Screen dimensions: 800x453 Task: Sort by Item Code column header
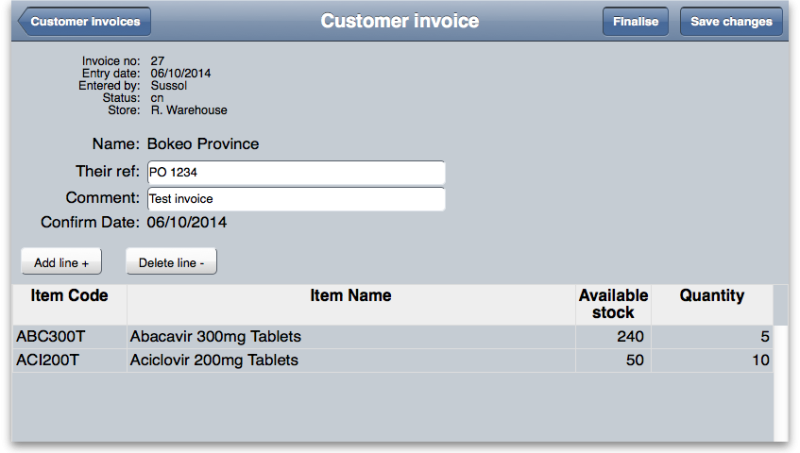tap(69, 296)
